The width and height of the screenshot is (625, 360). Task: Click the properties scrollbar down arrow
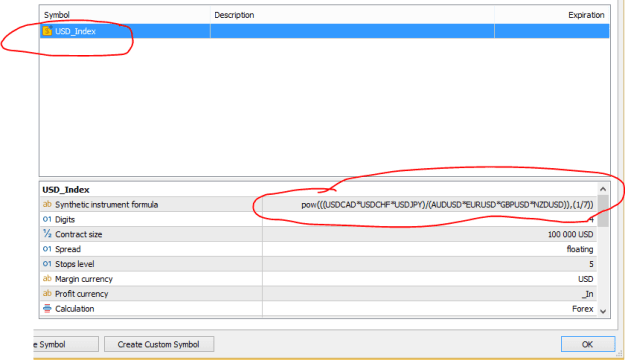[x=603, y=311]
